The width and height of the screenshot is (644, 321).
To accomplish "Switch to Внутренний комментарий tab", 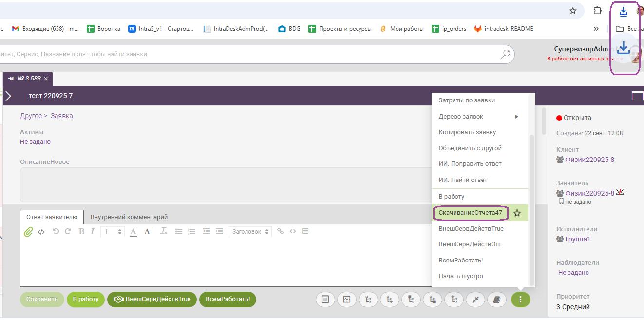I will (x=129, y=217).
